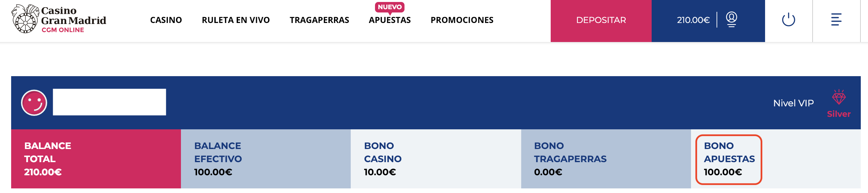The height and width of the screenshot is (193, 868).
Task: Select the BONO TRAGAPERRAS tile
Action: click(x=606, y=159)
